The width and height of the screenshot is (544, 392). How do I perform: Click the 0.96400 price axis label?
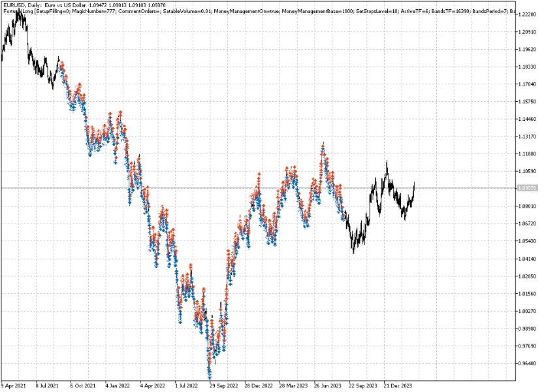point(528,364)
